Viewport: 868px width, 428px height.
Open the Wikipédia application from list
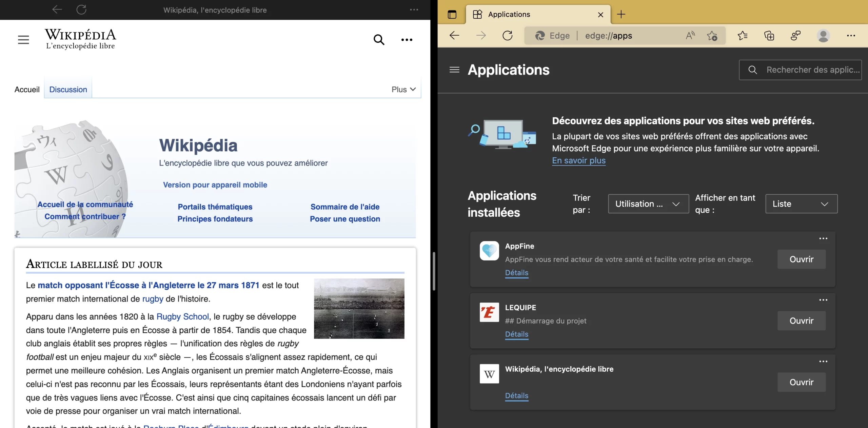[x=801, y=382]
